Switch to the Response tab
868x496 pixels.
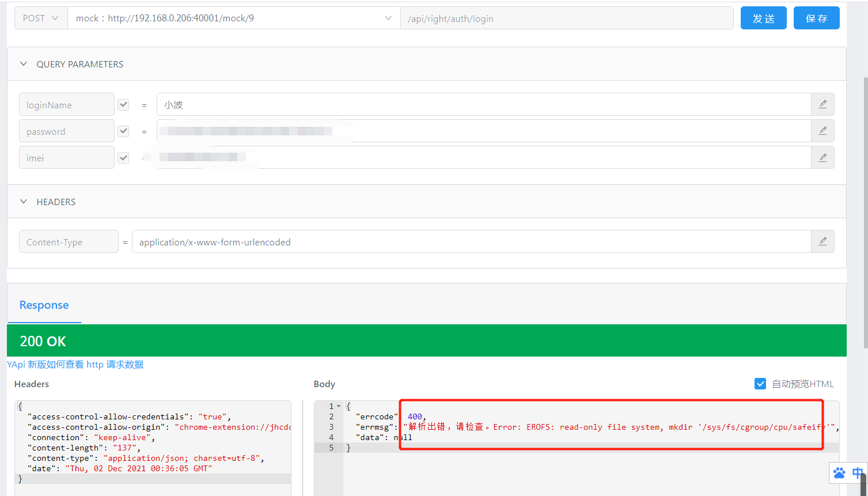tap(44, 305)
